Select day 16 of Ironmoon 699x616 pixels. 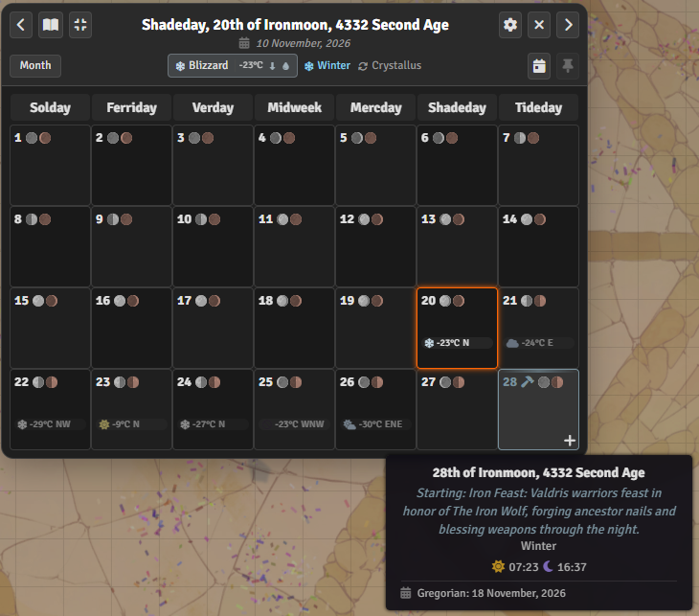click(x=131, y=328)
